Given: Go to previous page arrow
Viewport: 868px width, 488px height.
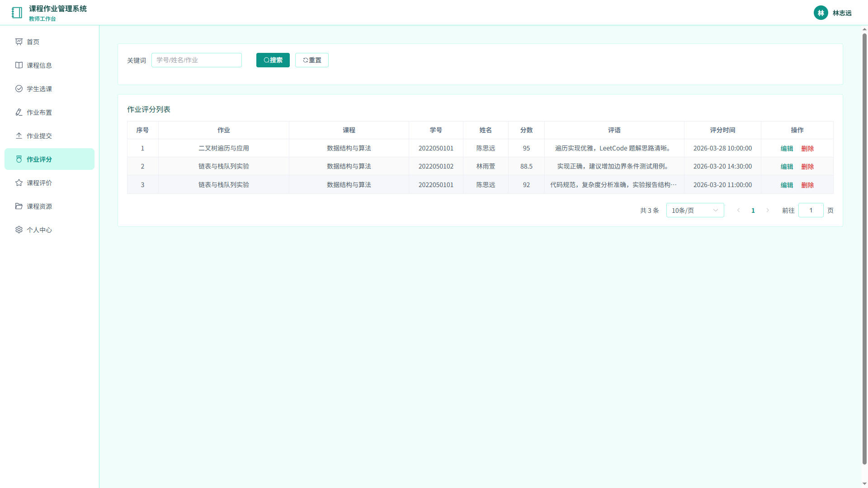Looking at the screenshot, I should [x=739, y=210].
